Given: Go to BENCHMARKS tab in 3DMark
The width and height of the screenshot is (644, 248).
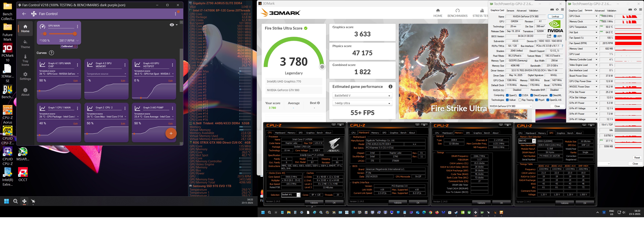Looking at the screenshot, I should click(457, 13).
